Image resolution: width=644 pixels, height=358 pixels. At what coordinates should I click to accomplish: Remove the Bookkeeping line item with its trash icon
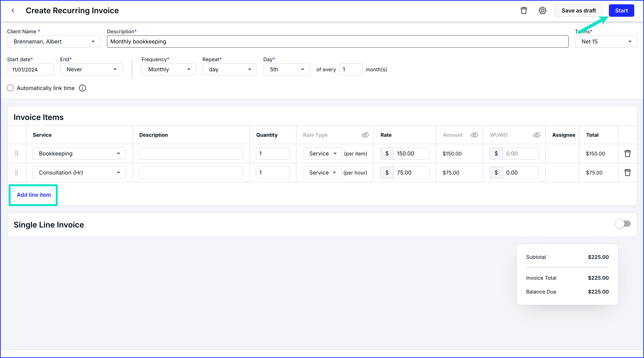pos(628,153)
